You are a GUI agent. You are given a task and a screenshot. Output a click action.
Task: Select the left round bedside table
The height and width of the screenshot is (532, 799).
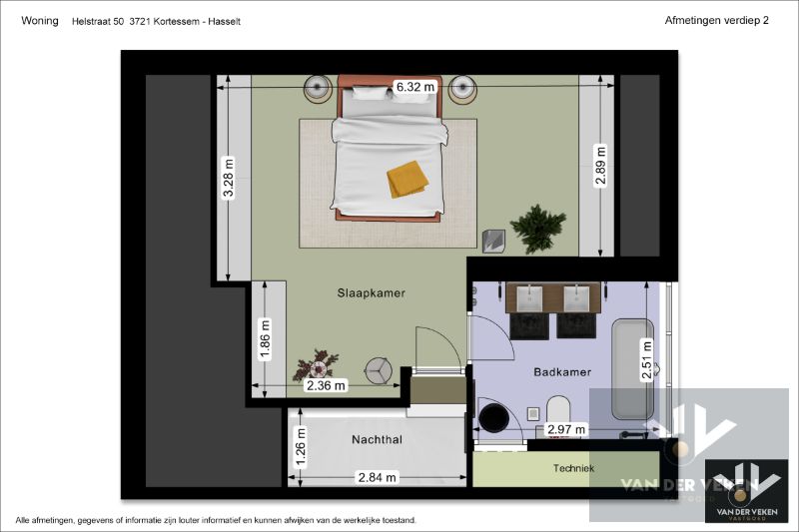[319, 88]
